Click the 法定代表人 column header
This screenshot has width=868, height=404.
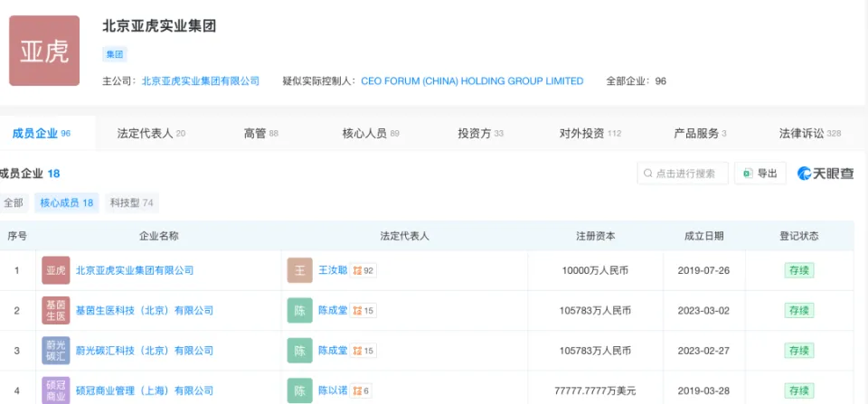(x=404, y=236)
